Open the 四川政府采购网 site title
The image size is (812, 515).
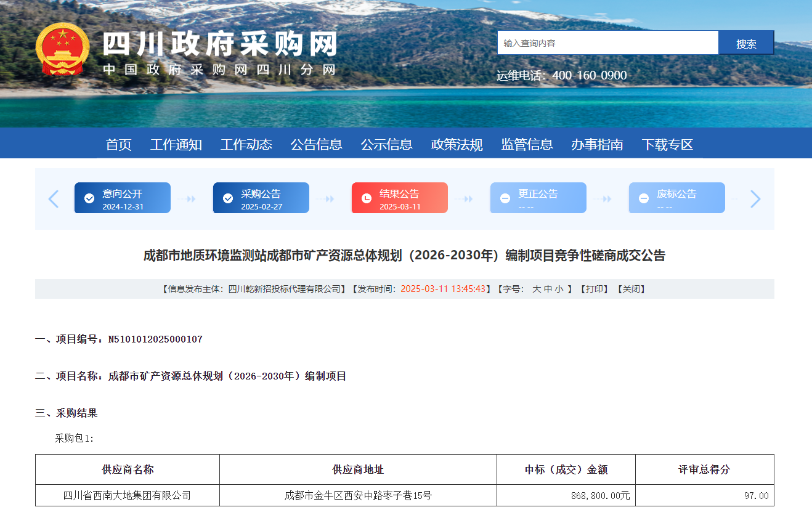(220, 45)
